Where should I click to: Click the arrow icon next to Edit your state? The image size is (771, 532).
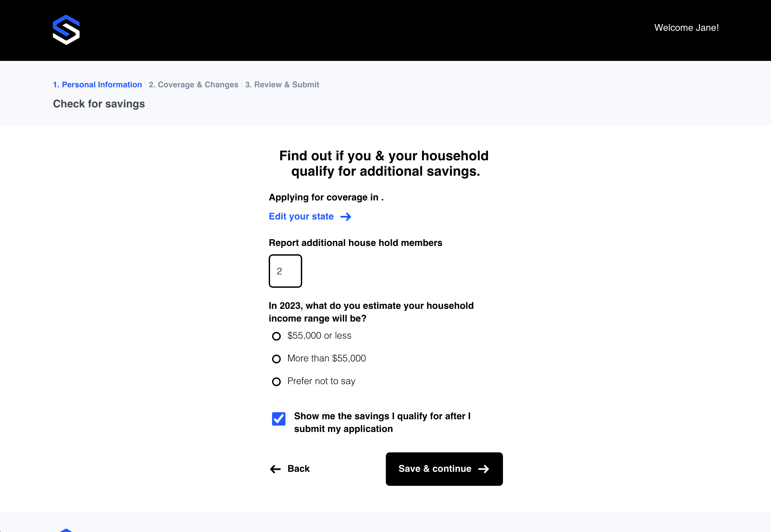coord(346,216)
